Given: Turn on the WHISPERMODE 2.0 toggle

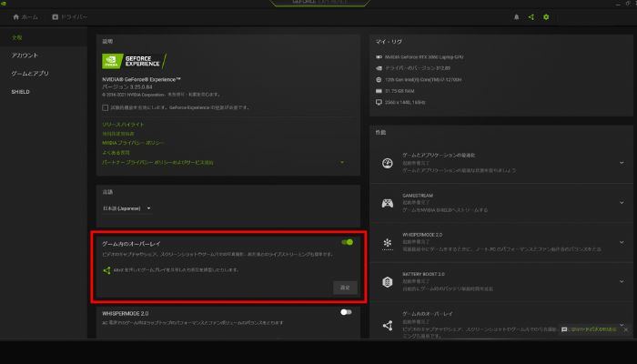Looking at the screenshot, I should point(346,312).
